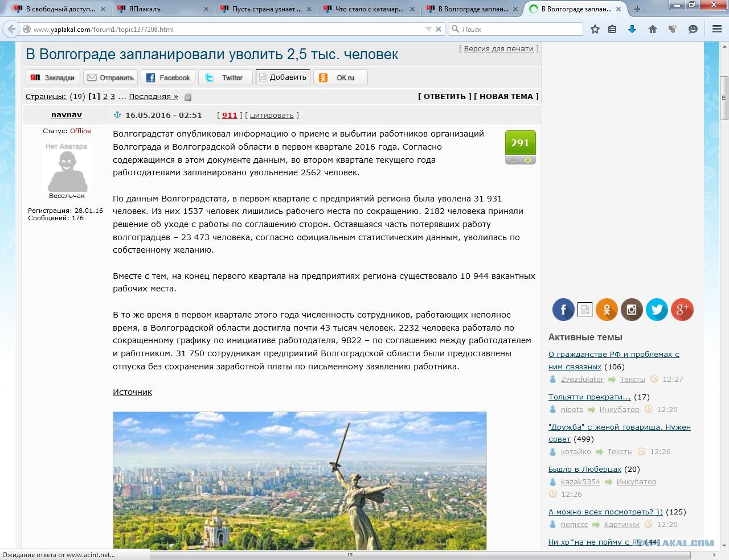Share via the Twitter button
The image size is (729, 560).
(226, 77)
